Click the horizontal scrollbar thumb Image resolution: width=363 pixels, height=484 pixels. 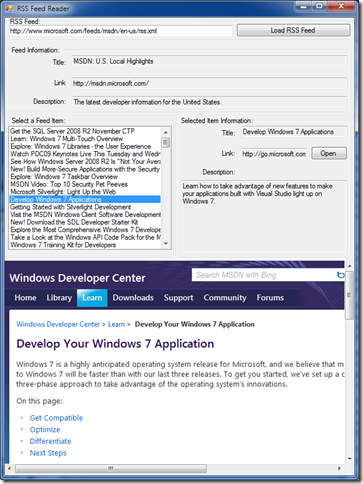[x=111, y=468]
